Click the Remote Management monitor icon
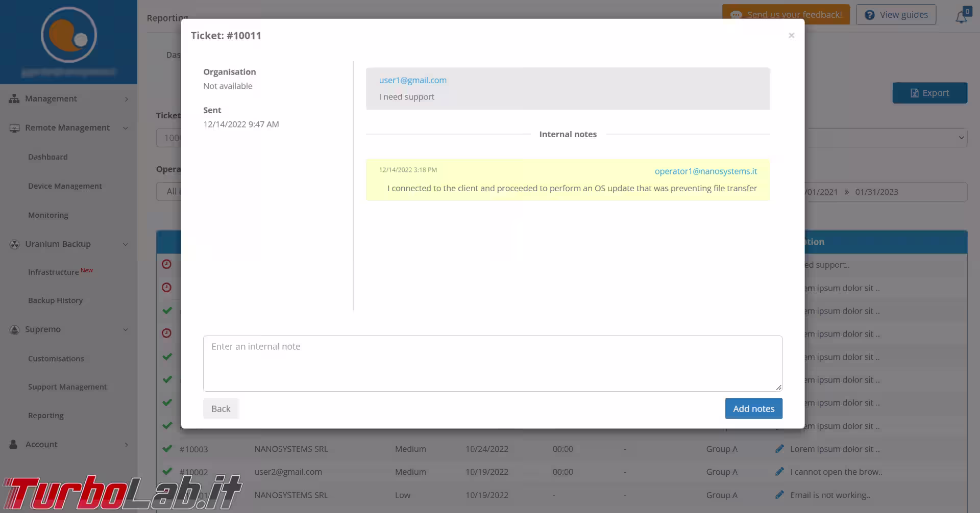 click(x=14, y=128)
